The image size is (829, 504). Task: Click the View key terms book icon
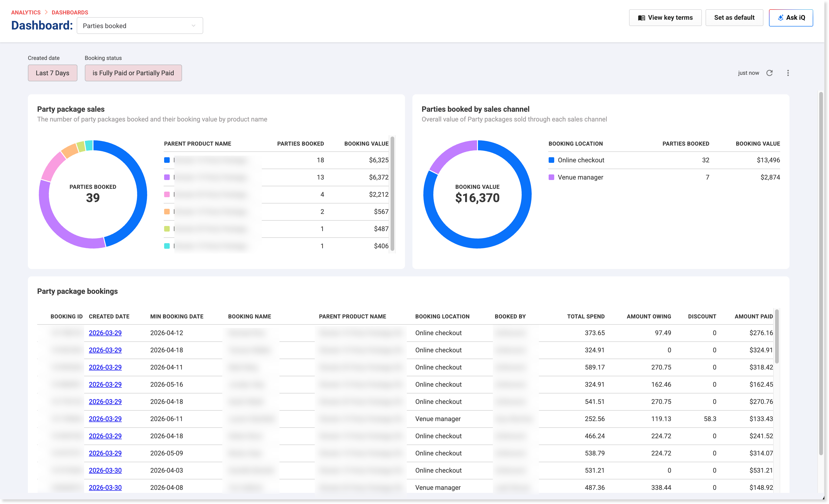[x=642, y=18]
